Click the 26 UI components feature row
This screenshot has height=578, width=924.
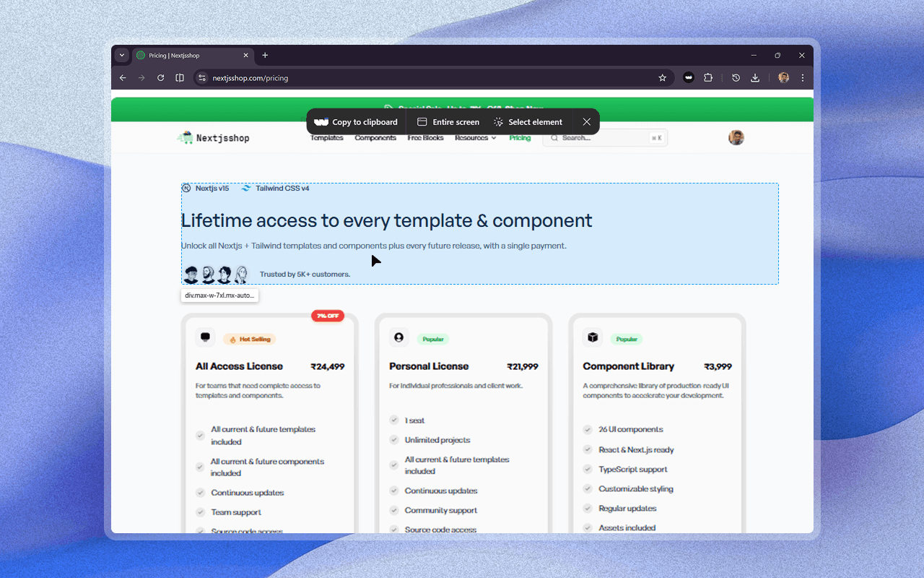623,429
